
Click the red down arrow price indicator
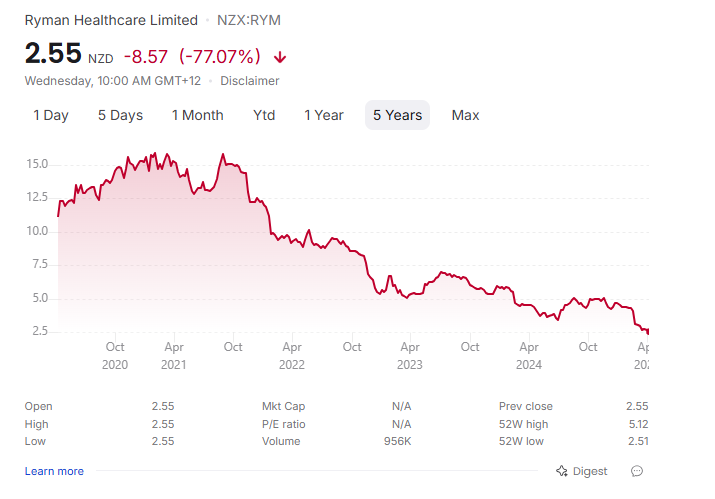coord(280,57)
